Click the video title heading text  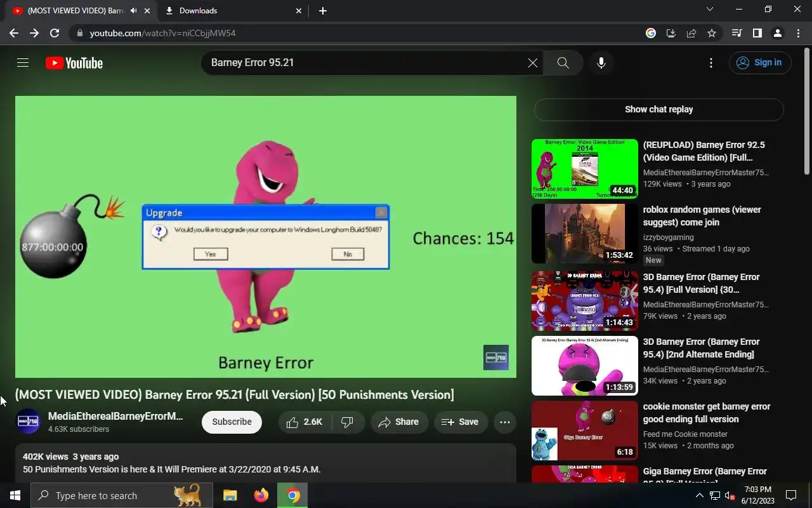click(x=235, y=395)
